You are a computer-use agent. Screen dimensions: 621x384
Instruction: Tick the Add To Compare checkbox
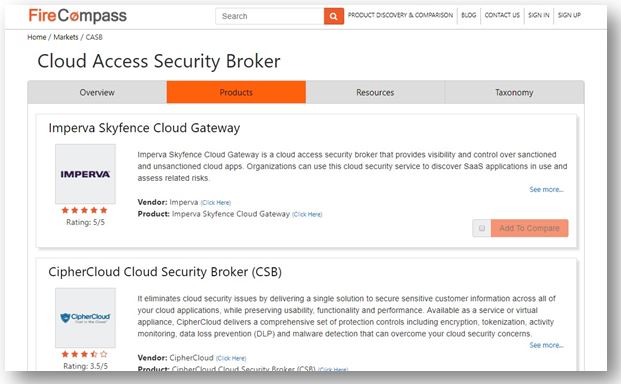(x=482, y=228)
